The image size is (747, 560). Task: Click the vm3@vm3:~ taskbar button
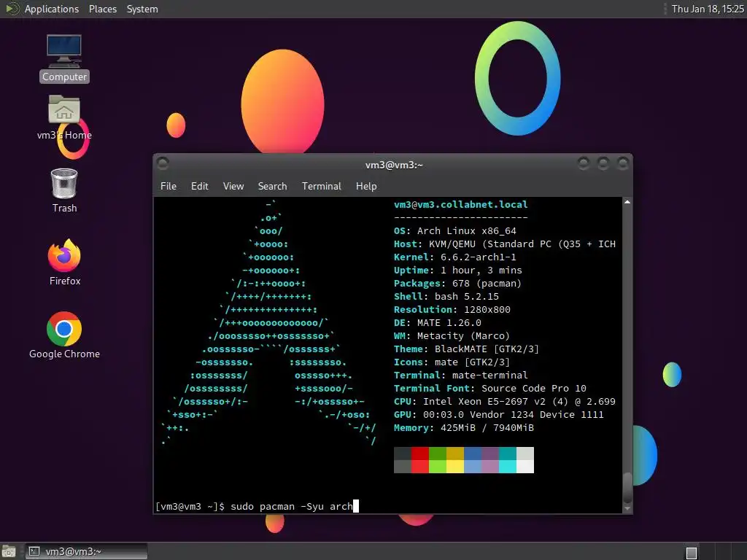[86, 551]
